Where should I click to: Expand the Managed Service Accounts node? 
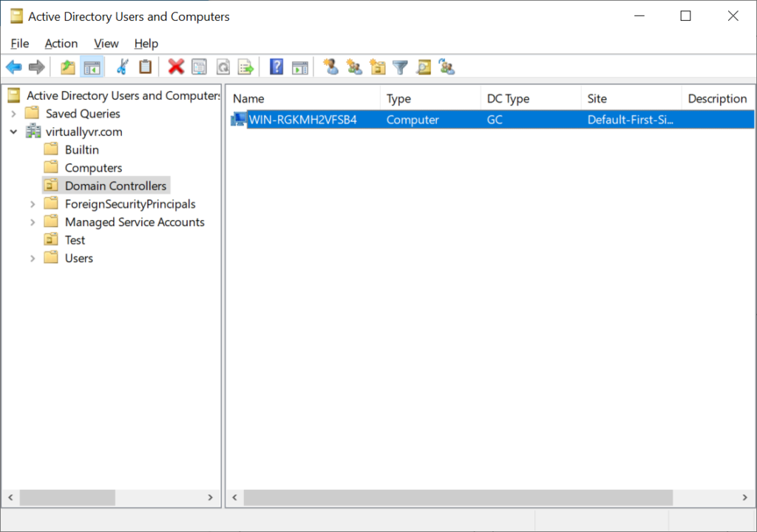[x=33, y=222]
